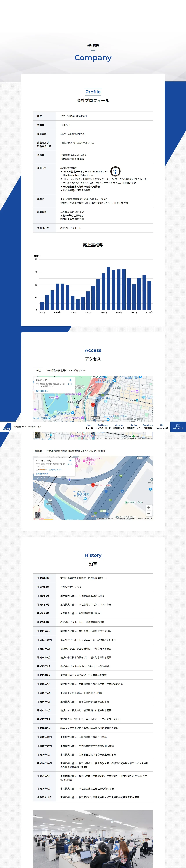Screen dimensions: 186x868
Task: Click the 令和元年12月 history row
Action: coord(93,797)
